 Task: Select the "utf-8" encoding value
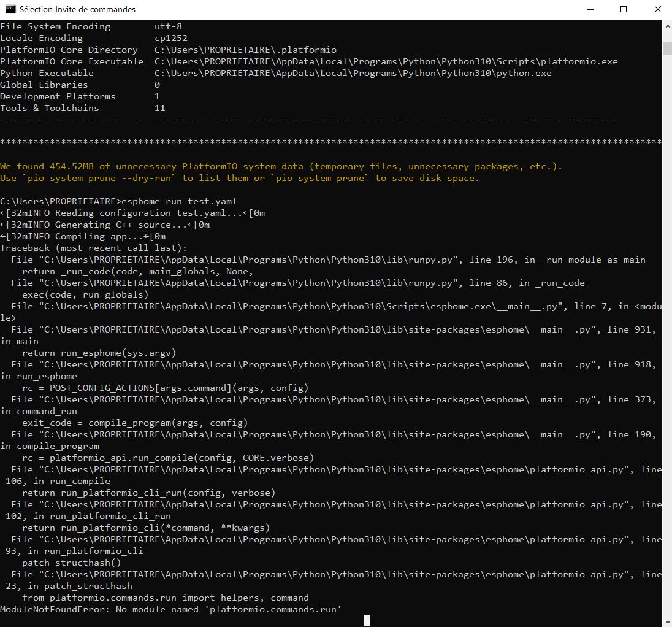pos(169,26)
